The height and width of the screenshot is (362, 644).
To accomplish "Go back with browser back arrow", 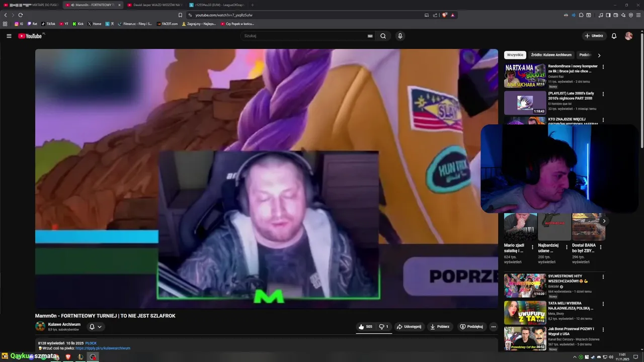I will coord(6,15).
